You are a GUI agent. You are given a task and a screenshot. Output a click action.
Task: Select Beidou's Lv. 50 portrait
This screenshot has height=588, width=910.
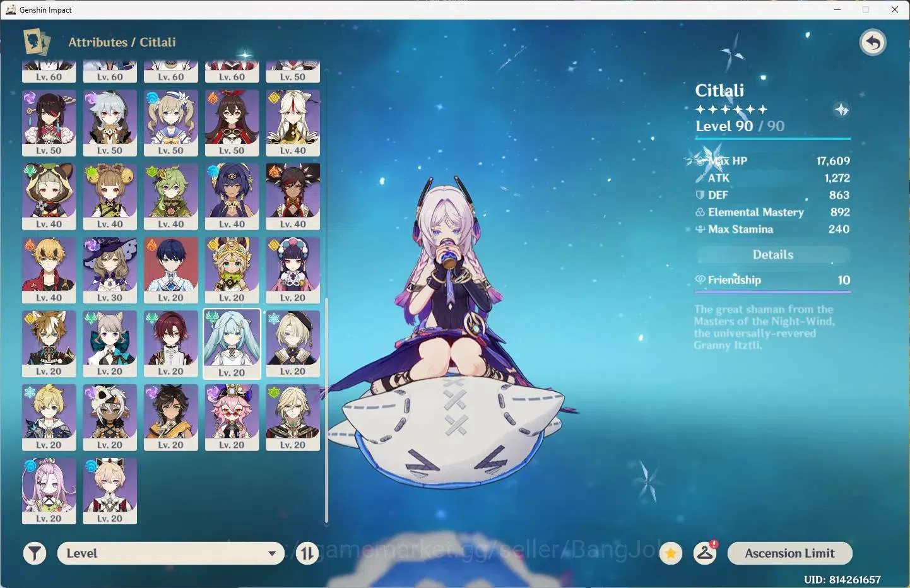49,123
